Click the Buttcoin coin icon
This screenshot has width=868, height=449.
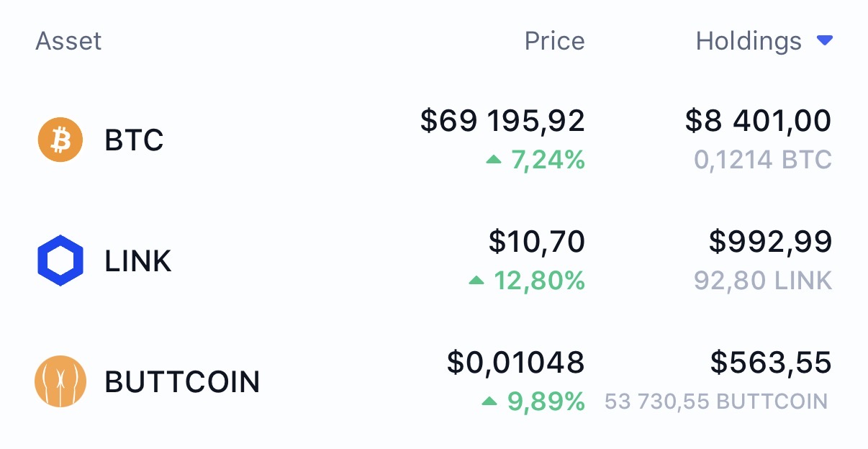coord(60,381)
